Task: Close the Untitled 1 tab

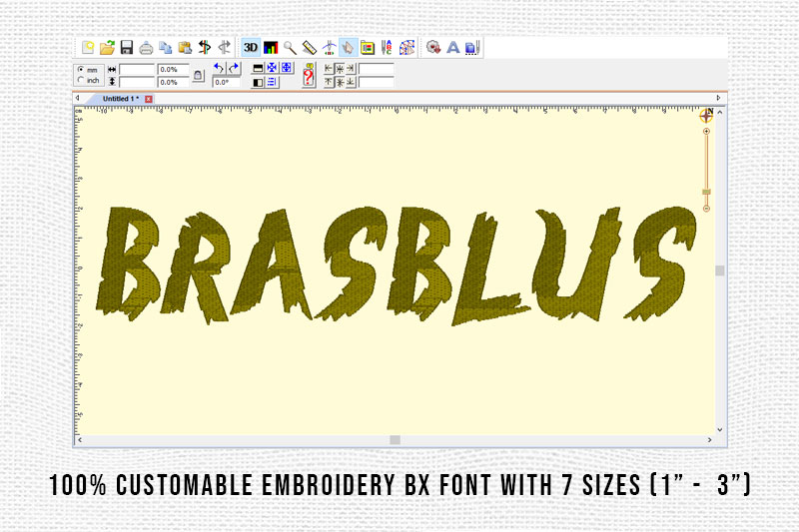Action: (x=148, y=99)
